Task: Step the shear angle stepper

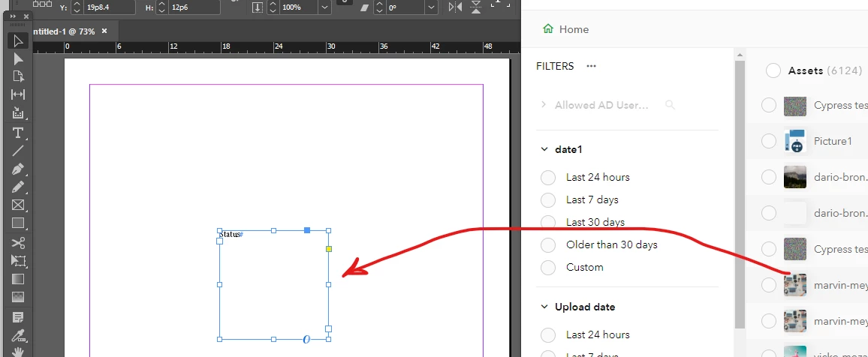Action: point(379,7)
